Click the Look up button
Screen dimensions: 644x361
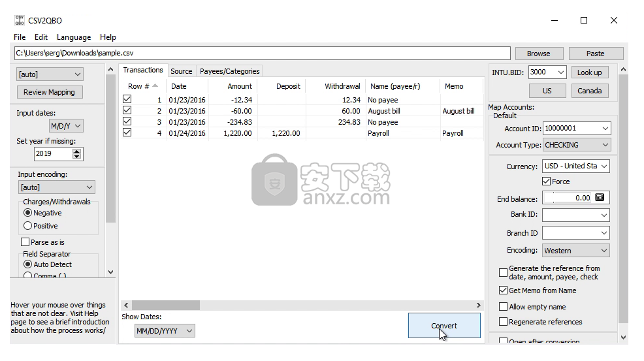589,72
